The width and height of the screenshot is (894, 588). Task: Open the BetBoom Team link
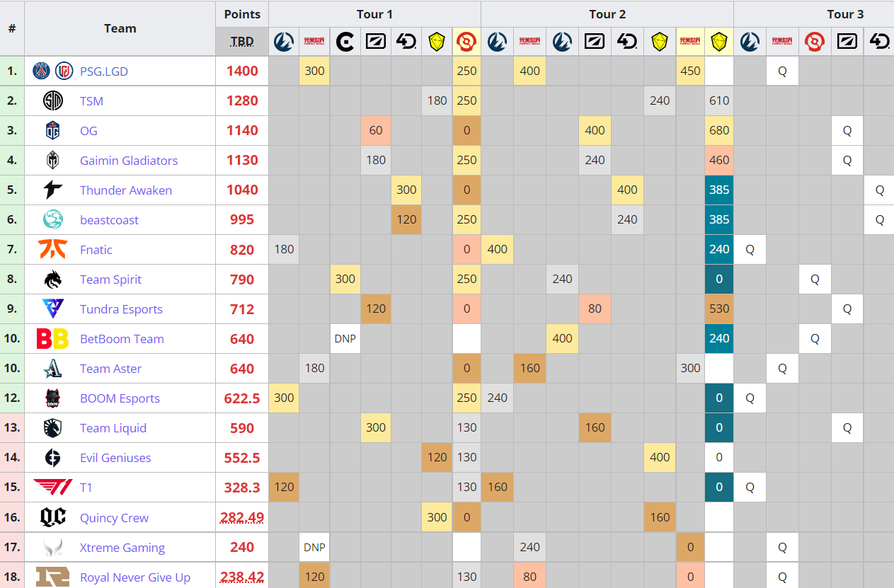(122, 339)
